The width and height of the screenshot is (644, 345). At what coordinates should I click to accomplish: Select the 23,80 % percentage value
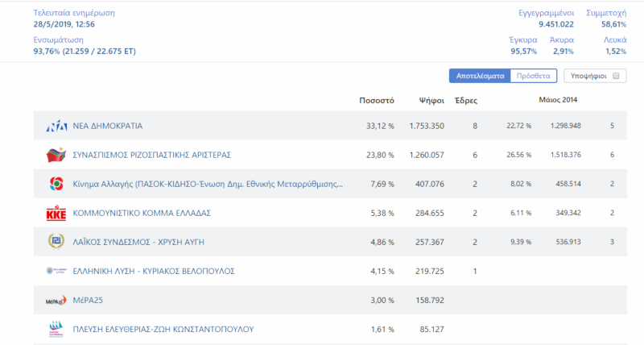[x=380, y=155]
